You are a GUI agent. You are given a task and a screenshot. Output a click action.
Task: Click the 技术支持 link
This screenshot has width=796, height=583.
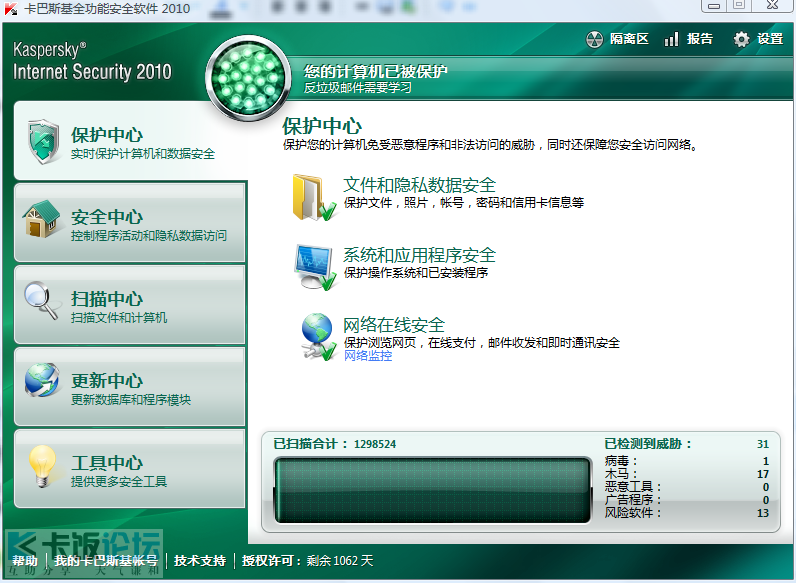pyautogui.click(x=200, y=561)
